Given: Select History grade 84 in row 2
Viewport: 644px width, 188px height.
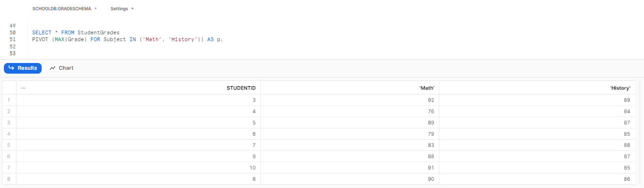Looking at the screenshot, I should (537, 111).
